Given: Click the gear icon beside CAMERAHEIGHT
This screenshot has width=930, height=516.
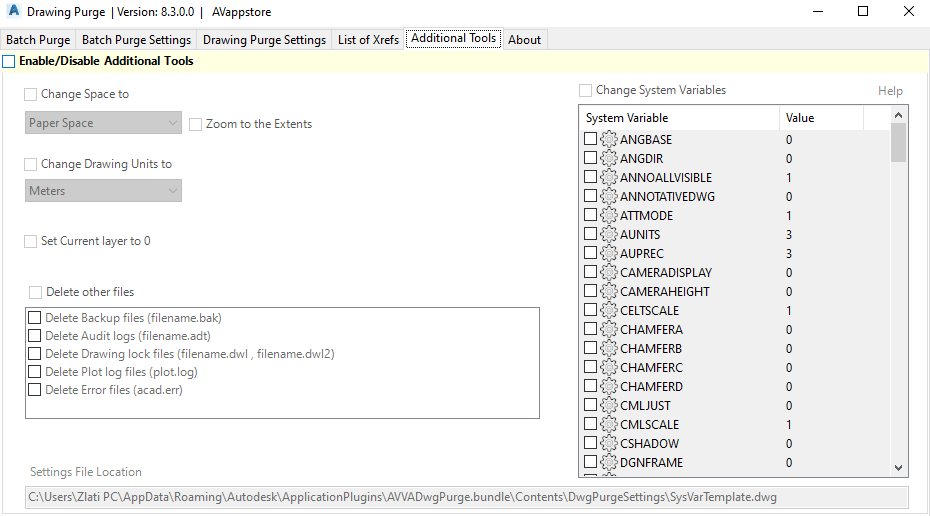Looking at the screenshot, I should tap(609, 291).
